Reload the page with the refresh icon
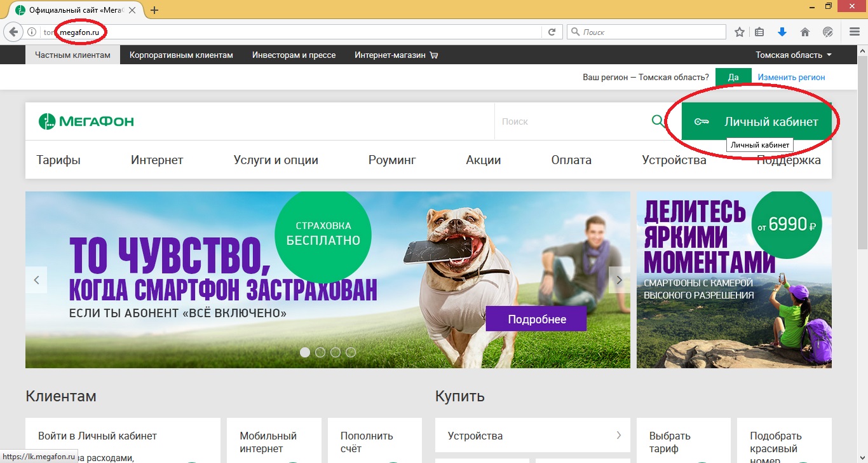This screenshot has width=868, height=463. 552,31
